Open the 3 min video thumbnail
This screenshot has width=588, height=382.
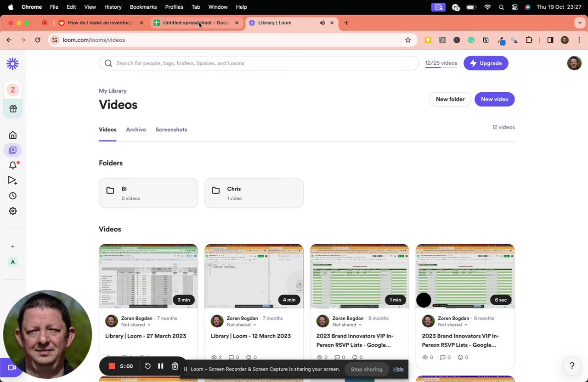(148, 276)
